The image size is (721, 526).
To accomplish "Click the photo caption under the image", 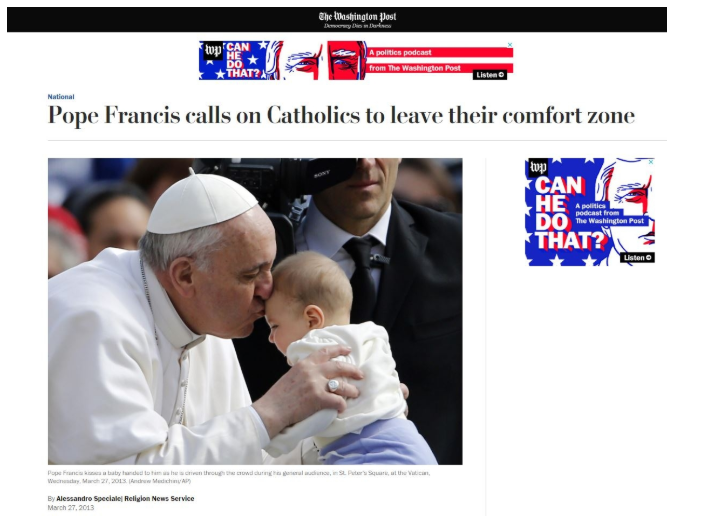I will (239, 477).
